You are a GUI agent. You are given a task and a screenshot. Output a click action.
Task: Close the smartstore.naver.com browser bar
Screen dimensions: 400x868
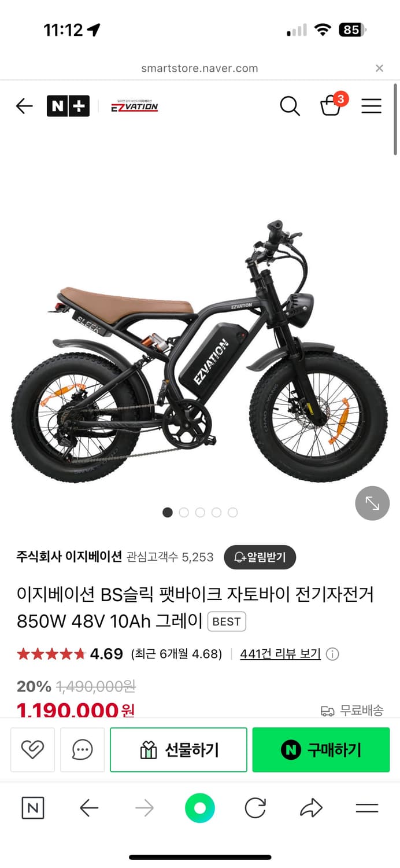379,68
